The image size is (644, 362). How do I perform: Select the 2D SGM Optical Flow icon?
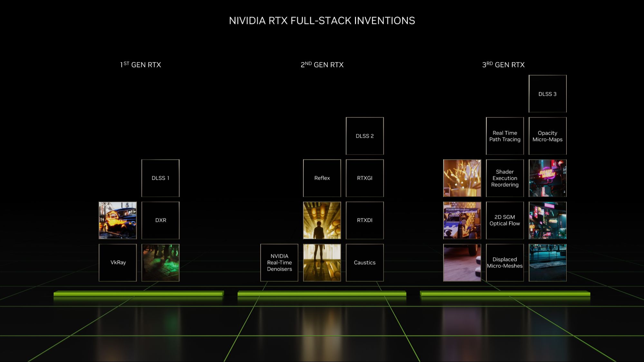point(505,220)
